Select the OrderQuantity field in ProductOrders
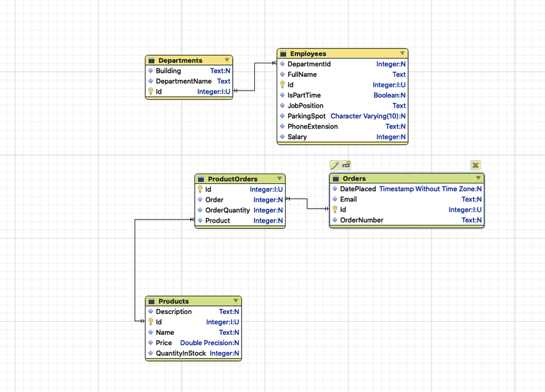The height and width of the screenshot is (392, 545). click(x=227, y=210)
